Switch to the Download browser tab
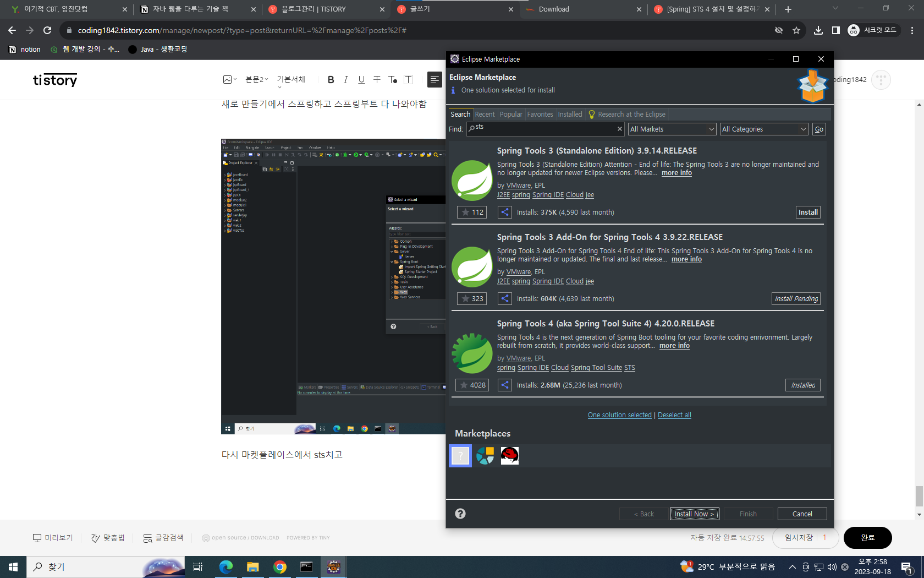Image resolution: width=924 pixels, height=578 pixels. coord(582,9)
